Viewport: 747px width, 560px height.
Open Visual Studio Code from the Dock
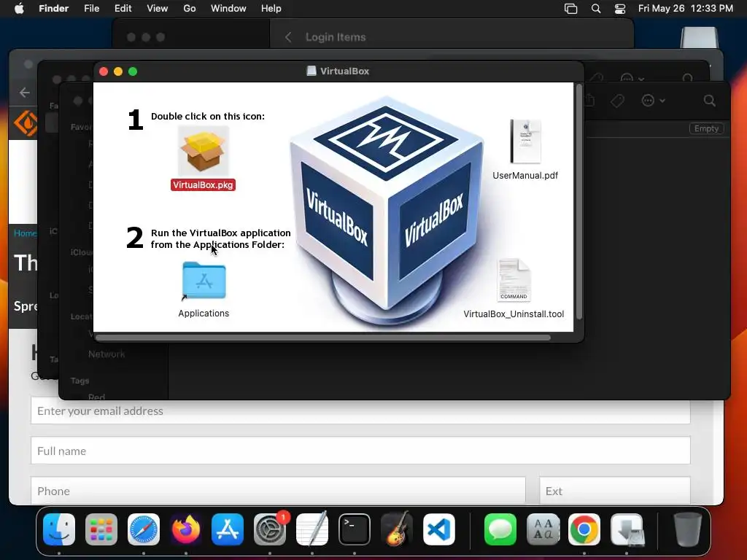pos(438,529)
